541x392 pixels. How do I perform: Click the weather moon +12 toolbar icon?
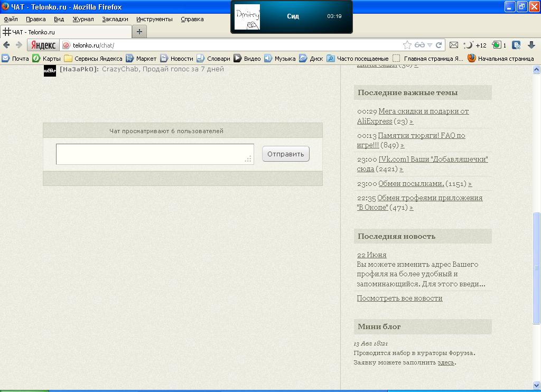(x=475, y=45)
